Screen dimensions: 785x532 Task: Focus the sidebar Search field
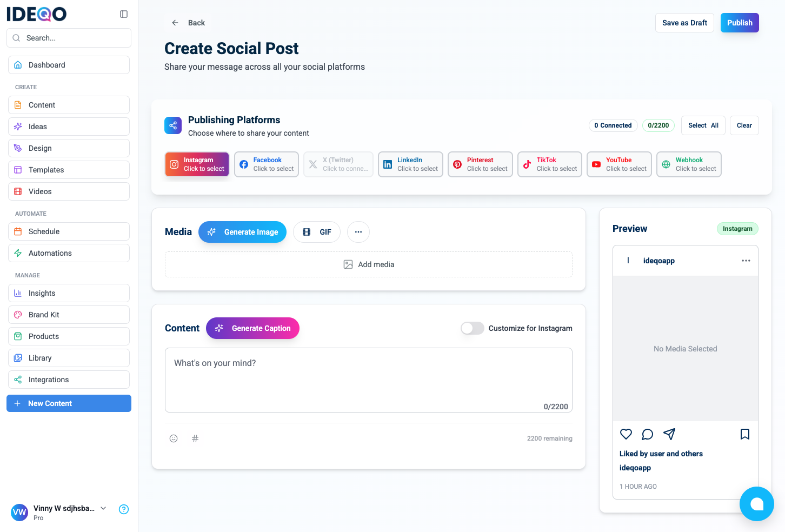pyautogui.click(x=69, y=38)
